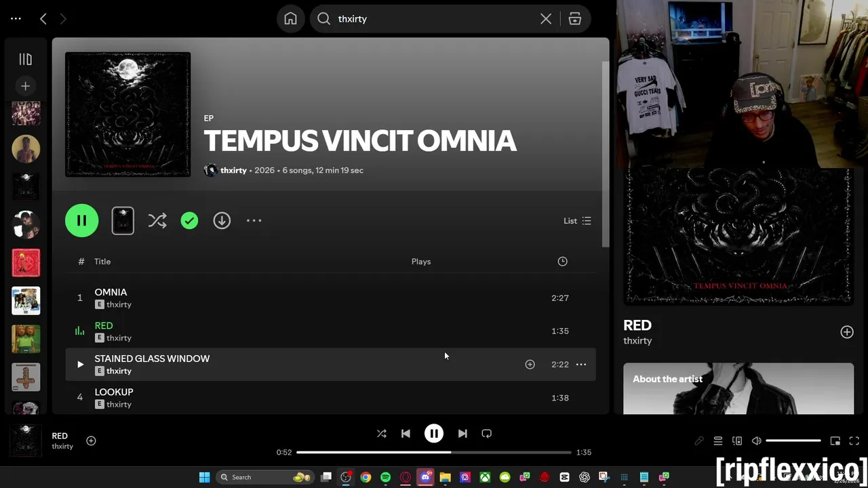
Task: Open the About the artist card
Action: point(738,388)
